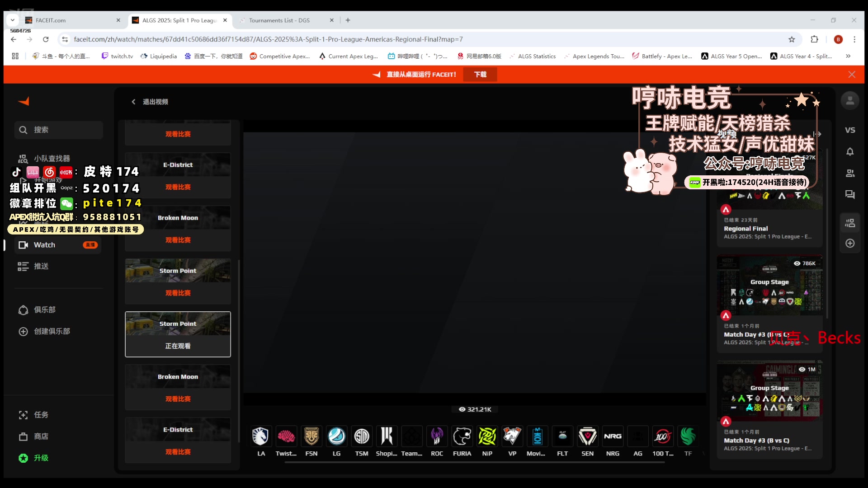Click the match list vertical scrollbar

tap(239, 351)
